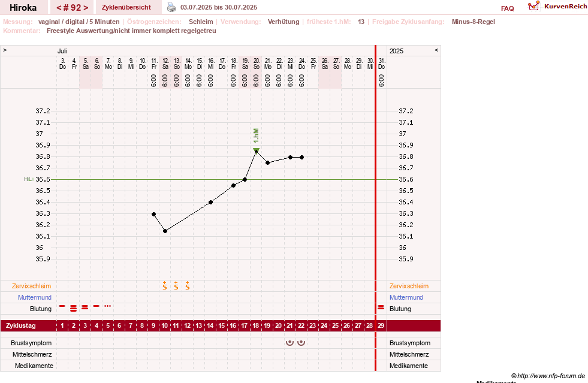Click the date header '20. So'
The image size is (588, 383).
coord(257,64)
